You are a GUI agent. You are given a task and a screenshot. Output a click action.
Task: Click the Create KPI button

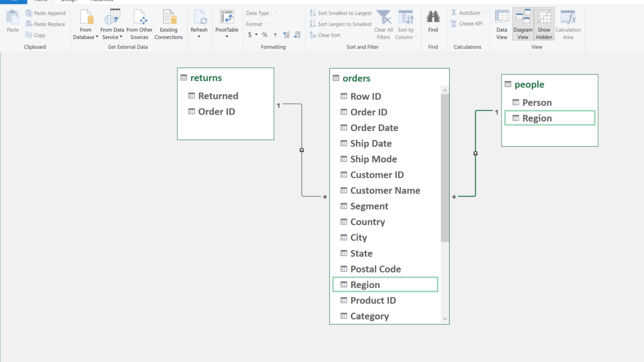click(x=466, y=24)
